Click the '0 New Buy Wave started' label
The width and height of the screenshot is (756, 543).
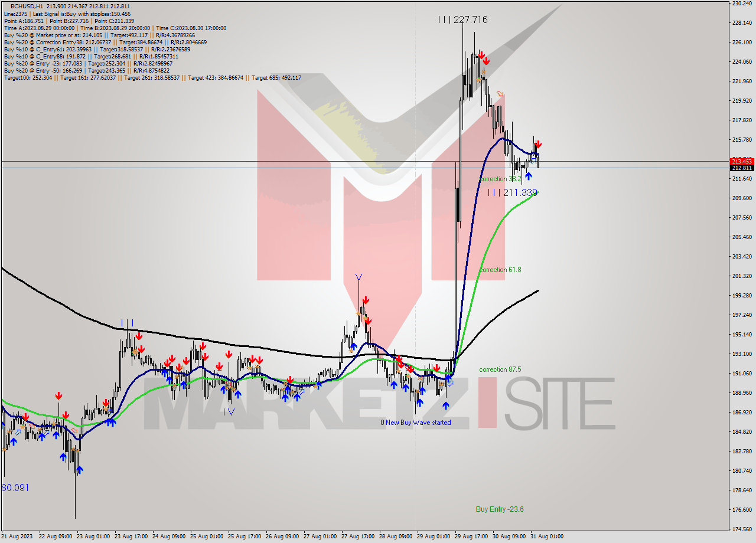pyautogui.click(x=416, y=423)
